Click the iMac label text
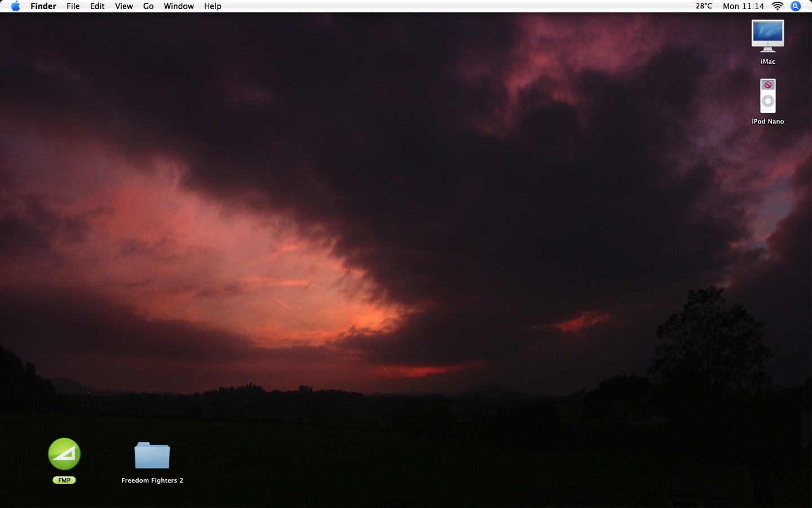The height and width of the screenshot is (508, 812). pyautogui.click(x=768, y=62)
